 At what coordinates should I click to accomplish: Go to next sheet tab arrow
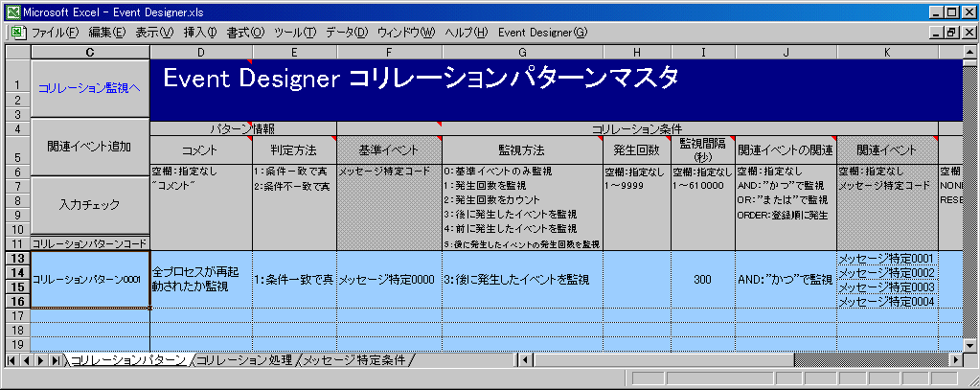(x=40, y=360)
